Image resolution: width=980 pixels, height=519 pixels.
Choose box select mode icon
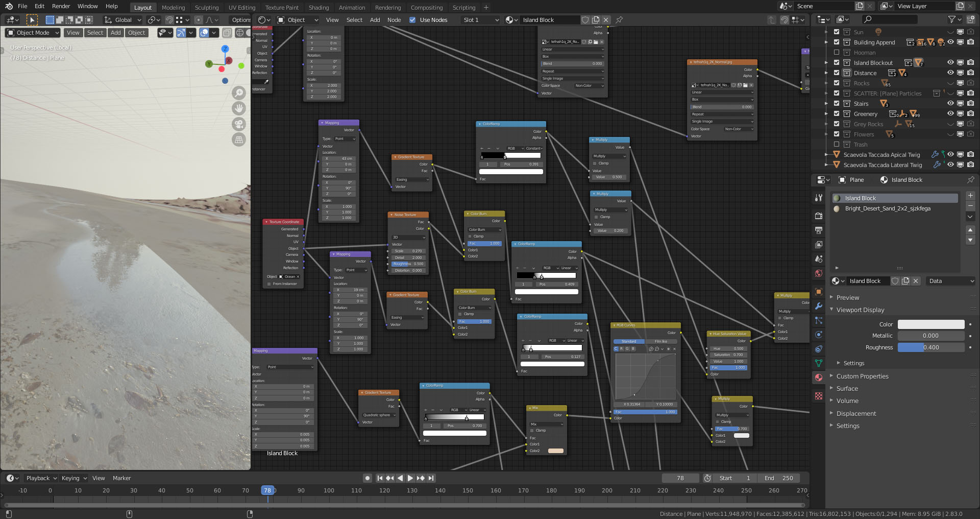tap(50, 20)
